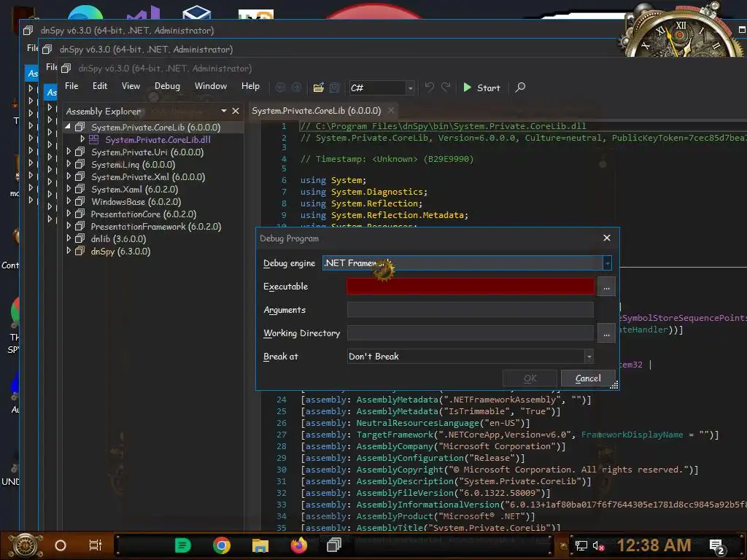Viewport: 747px width, 560px height.
Task: Select the System.Linq (6.0.0.0) assembly
Action: (133, 164)
